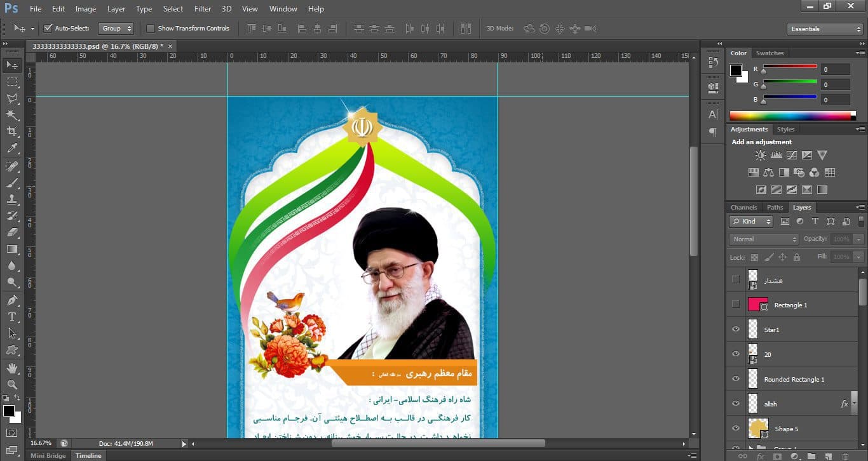The image size is (868, 461).
Task: Open the Normal blend mode dropdown
Action: pyautogui.click(x=763, y=239)
